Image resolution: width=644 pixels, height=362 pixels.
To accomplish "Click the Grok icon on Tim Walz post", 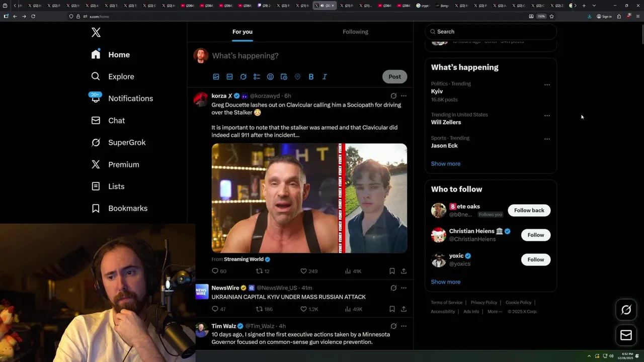I will pos(393,326).
